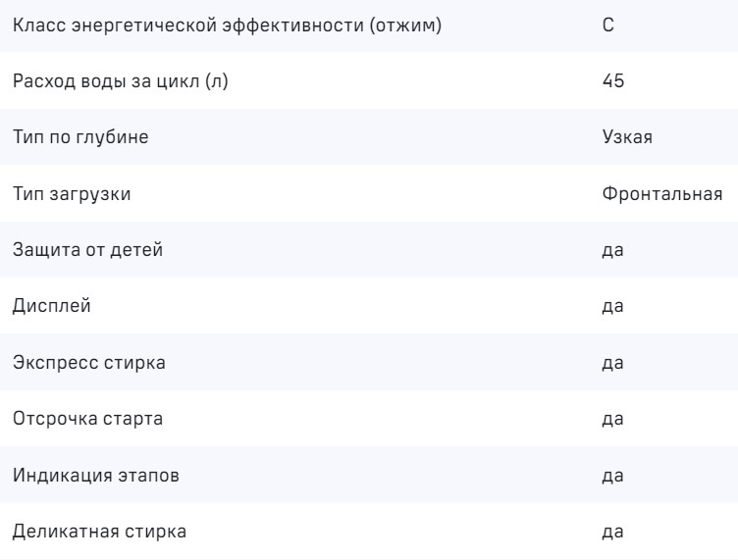Click 'да' in the Дисплей row

pyautogui.click(x=613, y=307)
